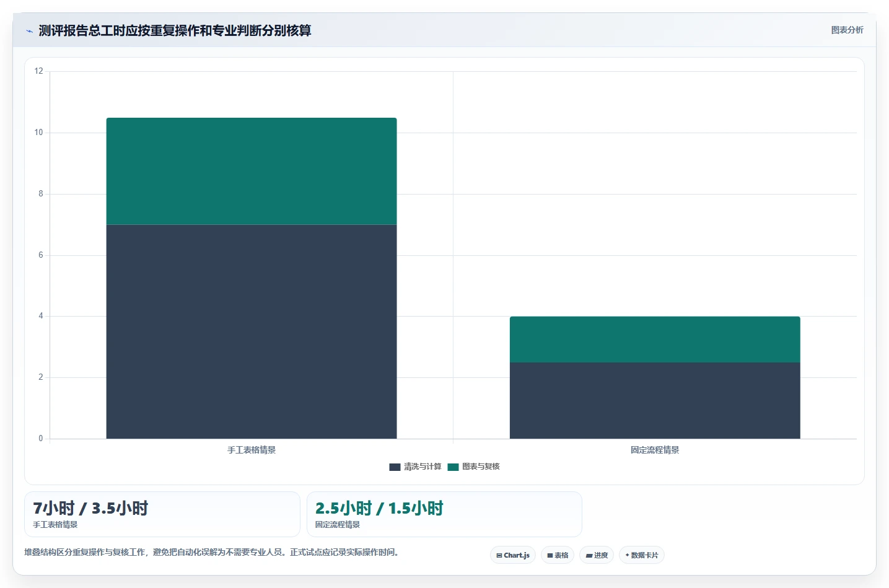Select the 表格 chip
Image resolution: width=889 pixels, height=588 pixels.
coord(558,555)
